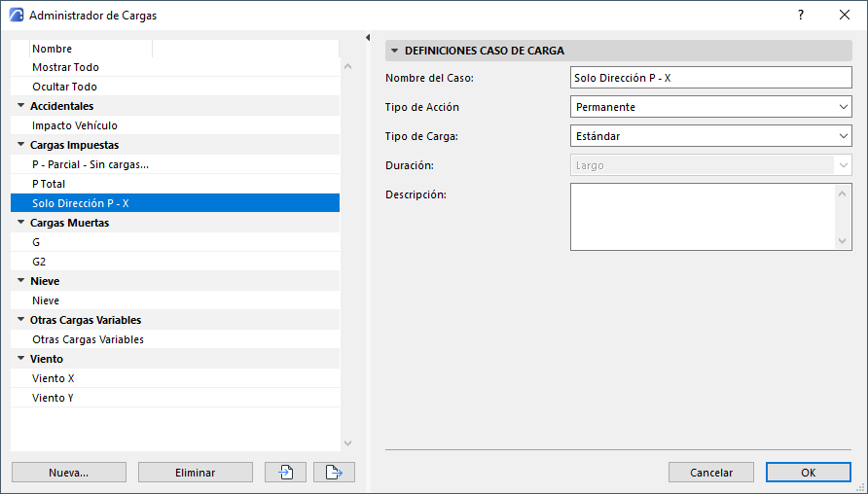868x494 pixels.
Task: Open the Tipo de Acción dropdown
Action: click(x=710, y=107)
